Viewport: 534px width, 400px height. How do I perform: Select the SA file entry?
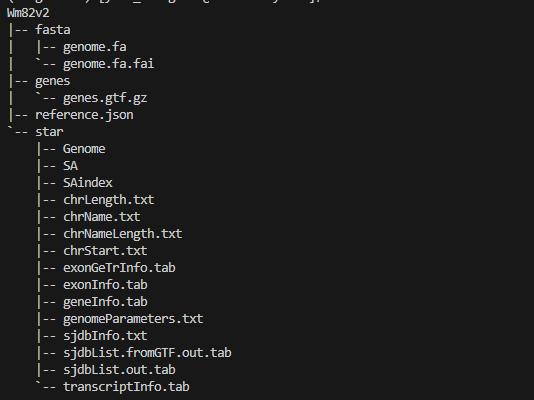click(x=70, y=166)
